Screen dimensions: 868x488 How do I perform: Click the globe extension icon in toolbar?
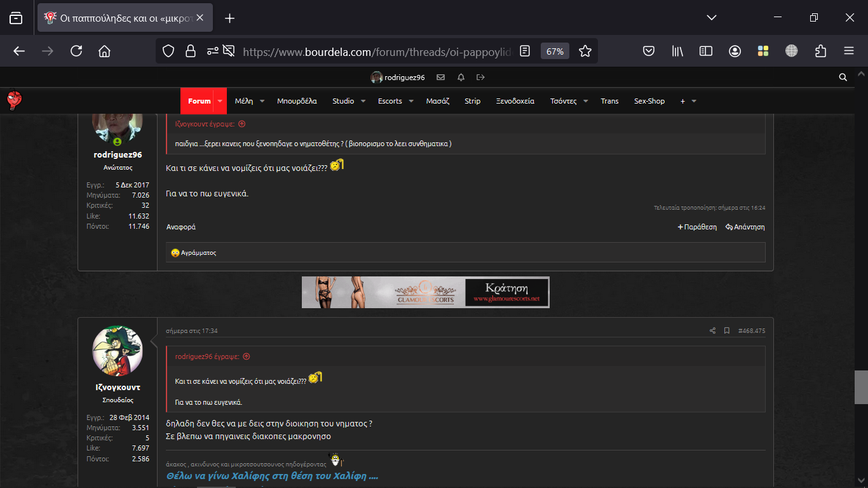coord(792,51)
